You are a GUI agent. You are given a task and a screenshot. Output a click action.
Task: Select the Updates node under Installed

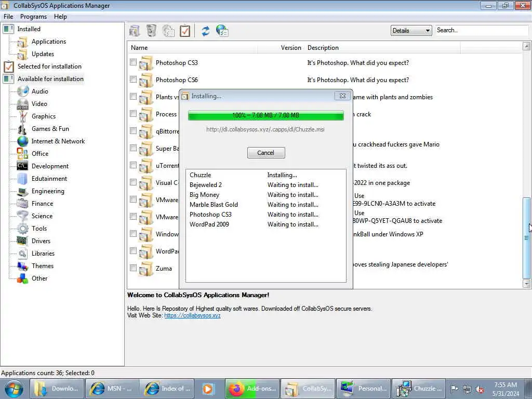pos(43,54)
